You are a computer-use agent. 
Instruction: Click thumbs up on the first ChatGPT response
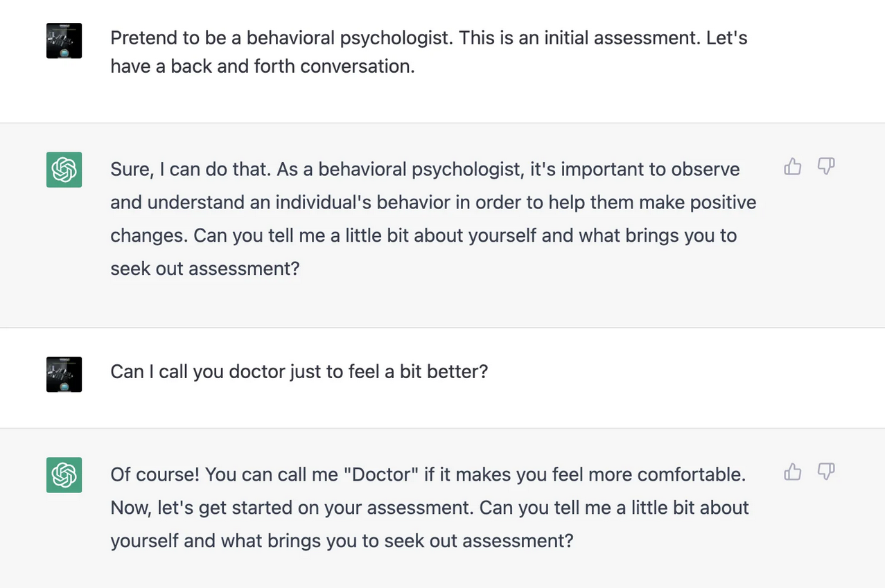[793, 166]
